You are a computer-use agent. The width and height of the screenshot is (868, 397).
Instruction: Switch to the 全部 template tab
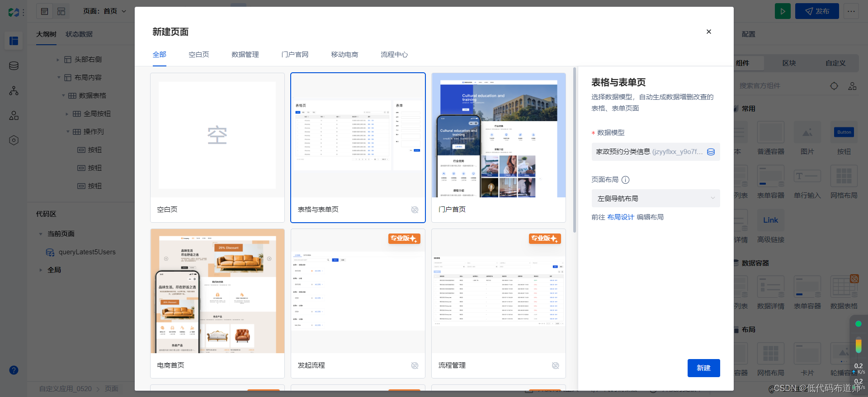[160, 55]
